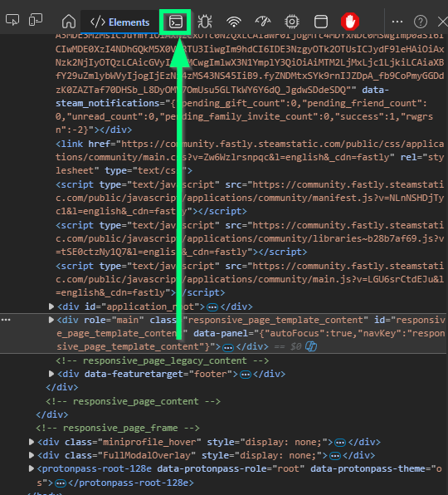
Task: Open the Sources debugger bug icon
Action: click(x=205, y=22)
